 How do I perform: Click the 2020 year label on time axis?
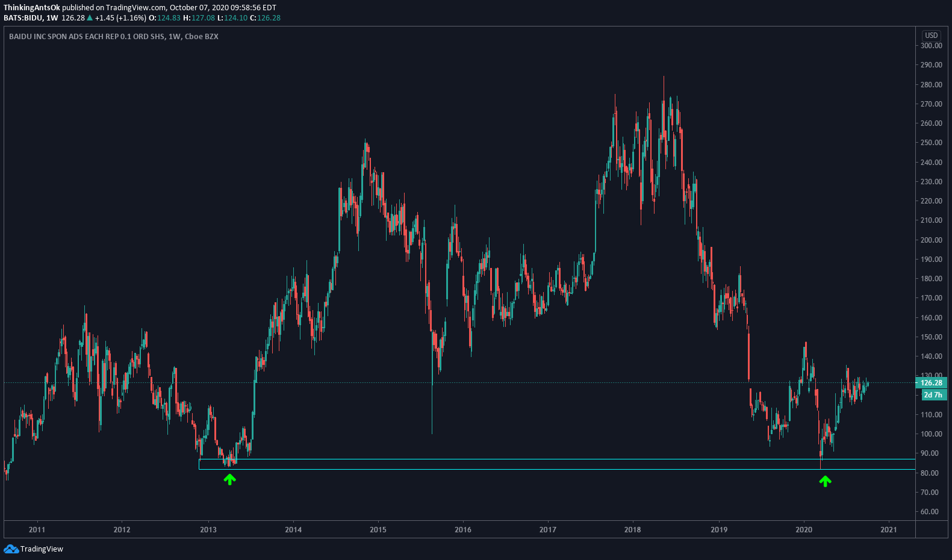(804, 530)
